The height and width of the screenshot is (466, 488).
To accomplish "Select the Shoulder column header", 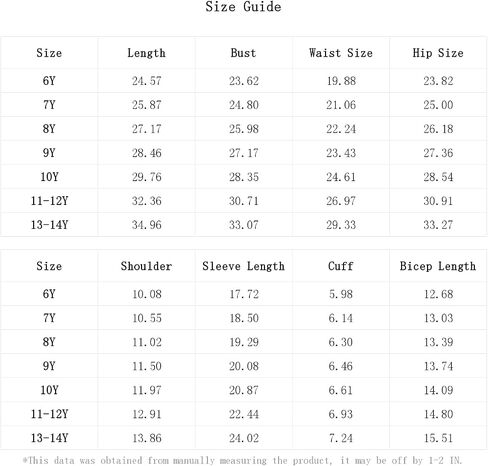I will pos(146,266).
